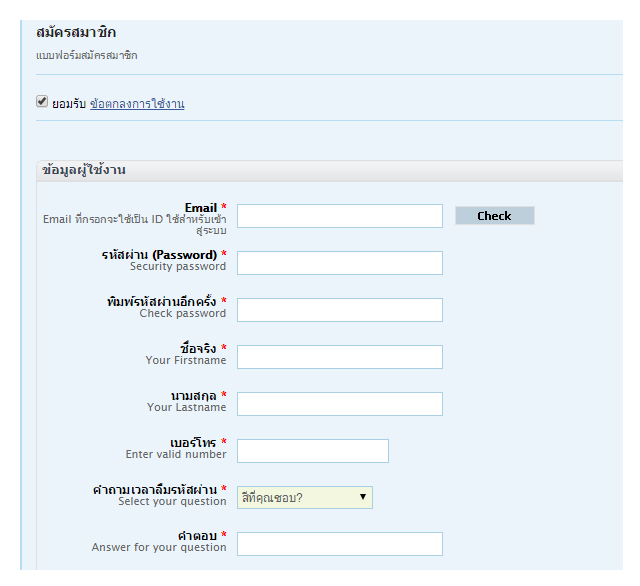Click the bold Email label
This screenshot has height=586, width=640.
pyautogui.click(x=201, y=208)
